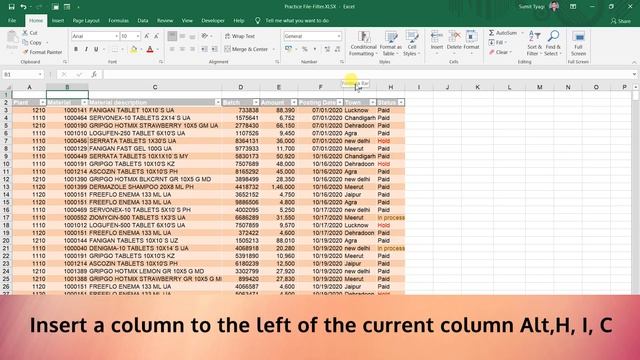Toggle Underline formatting
The image size is (640, 360).
point(96,49)
